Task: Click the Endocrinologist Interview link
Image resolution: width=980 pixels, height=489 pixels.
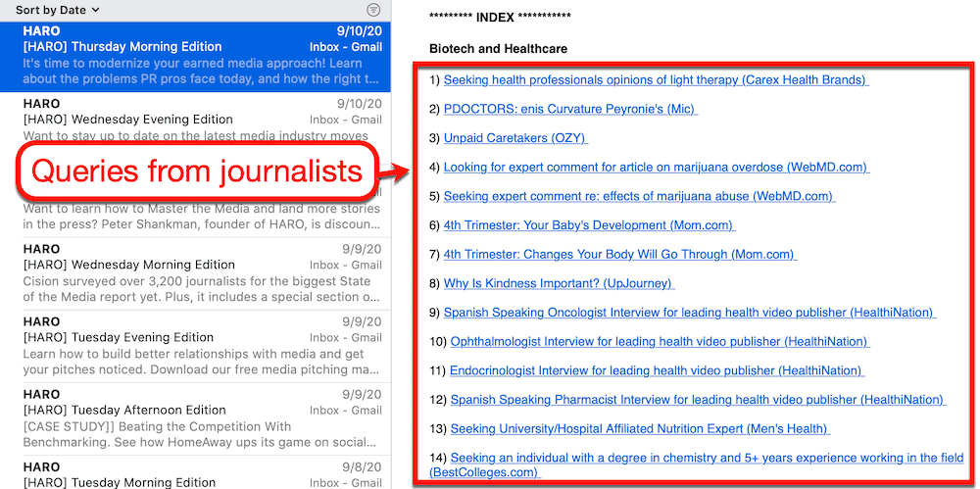Action: (x=657, y=370)
